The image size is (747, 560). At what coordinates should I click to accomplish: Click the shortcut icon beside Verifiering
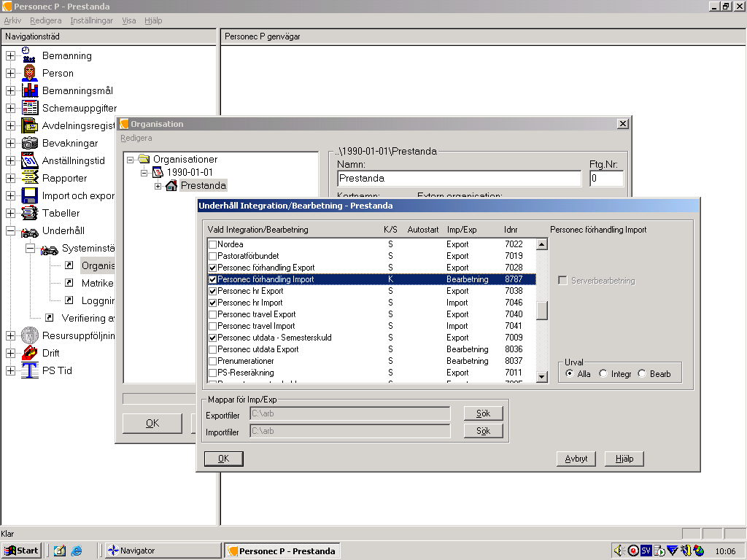[x=49, y=318]
